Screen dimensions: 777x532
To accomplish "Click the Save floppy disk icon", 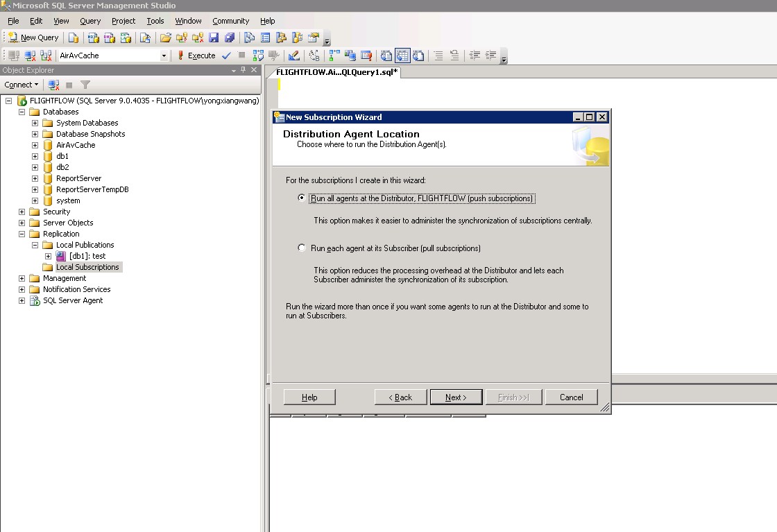I will (x=214, y=37).
